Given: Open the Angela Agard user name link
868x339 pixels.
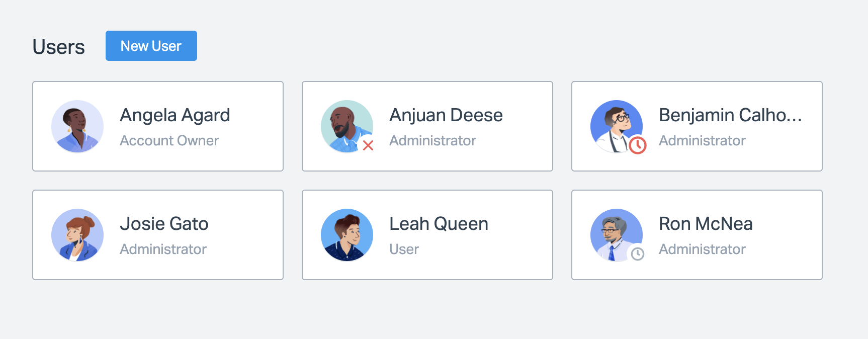Looking at the screenshot, I should pyautogui.click(x=175, y=115).
